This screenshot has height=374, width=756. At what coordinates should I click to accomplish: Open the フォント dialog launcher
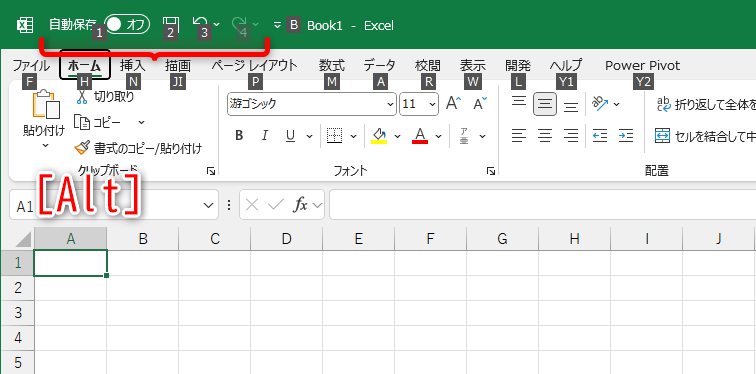[491, 171]
